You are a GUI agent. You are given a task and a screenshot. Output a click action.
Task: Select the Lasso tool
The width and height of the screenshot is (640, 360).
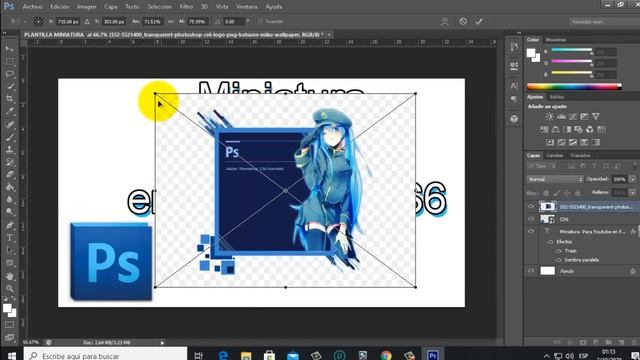[x=10, y=74]
